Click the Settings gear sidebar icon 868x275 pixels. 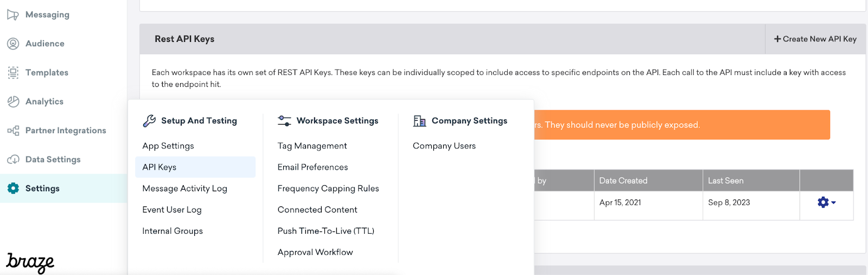click(x=13, y=189)
